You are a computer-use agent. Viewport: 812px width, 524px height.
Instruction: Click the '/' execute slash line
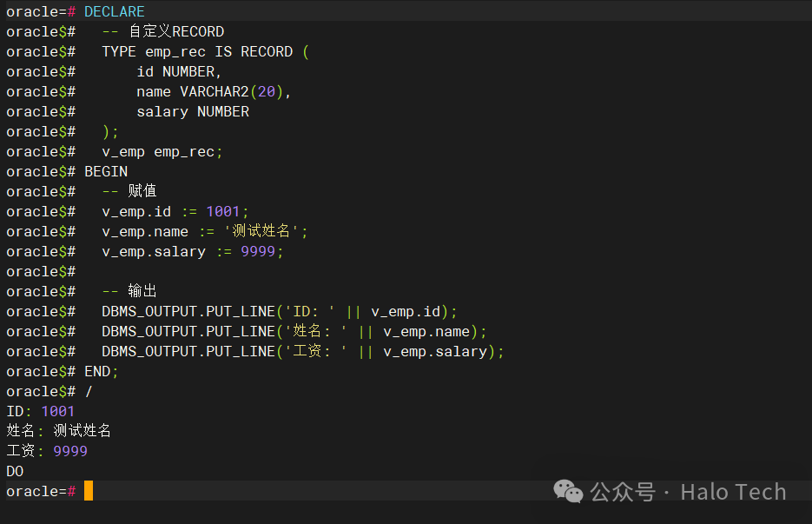coord(89,391)
